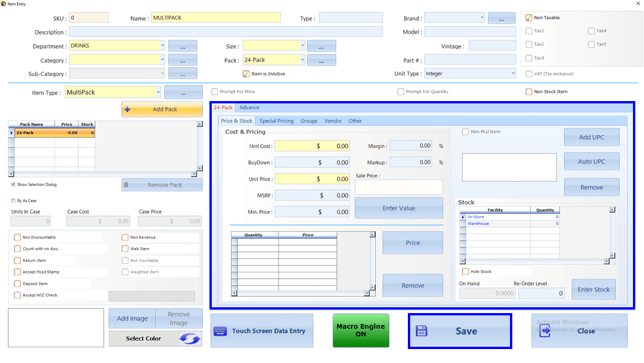This screenshot has height=363, width=644.
Task: Click the blue plus icon on Add Pack
Action: pos(127,109)
